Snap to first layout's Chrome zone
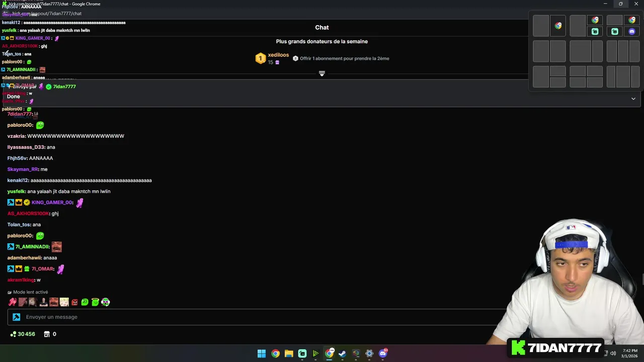 (558, 26)
